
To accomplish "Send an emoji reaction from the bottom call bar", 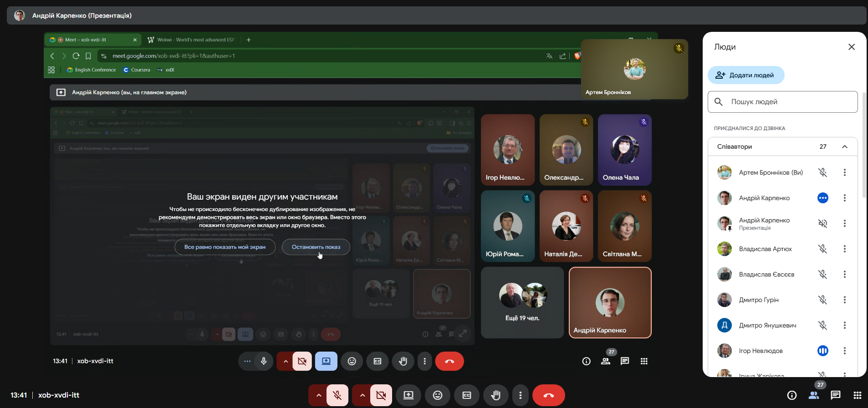I will [x=437, y=395].
